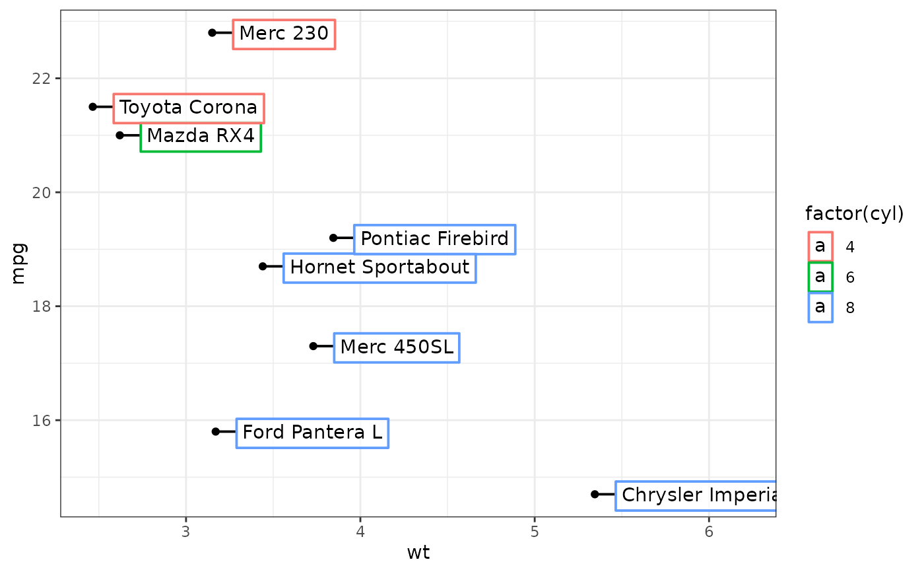Click the Ford Pantera L data point
The image size is (924, 572).
[x=216, y=432]
